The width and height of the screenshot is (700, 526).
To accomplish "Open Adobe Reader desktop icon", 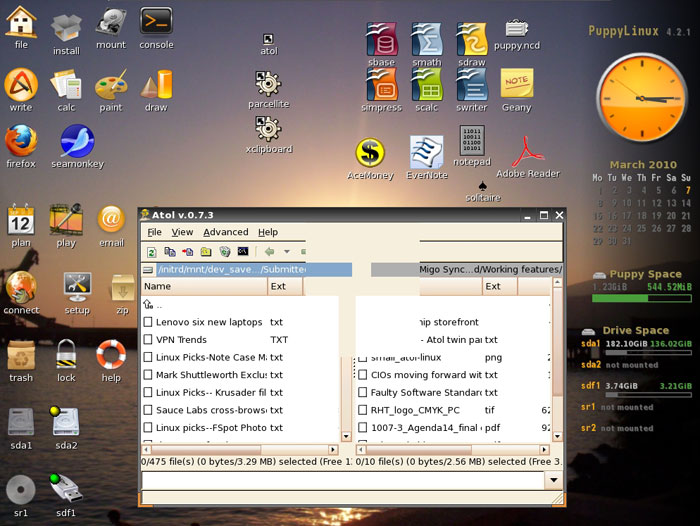I will point(528,157).
